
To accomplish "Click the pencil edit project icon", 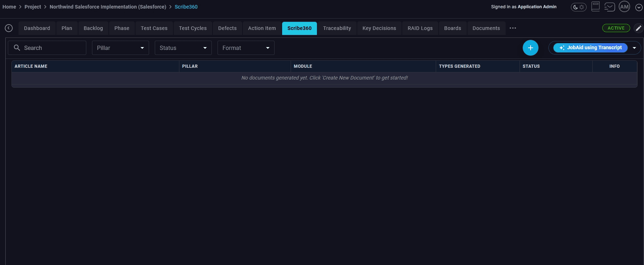I will pos(639,28).
